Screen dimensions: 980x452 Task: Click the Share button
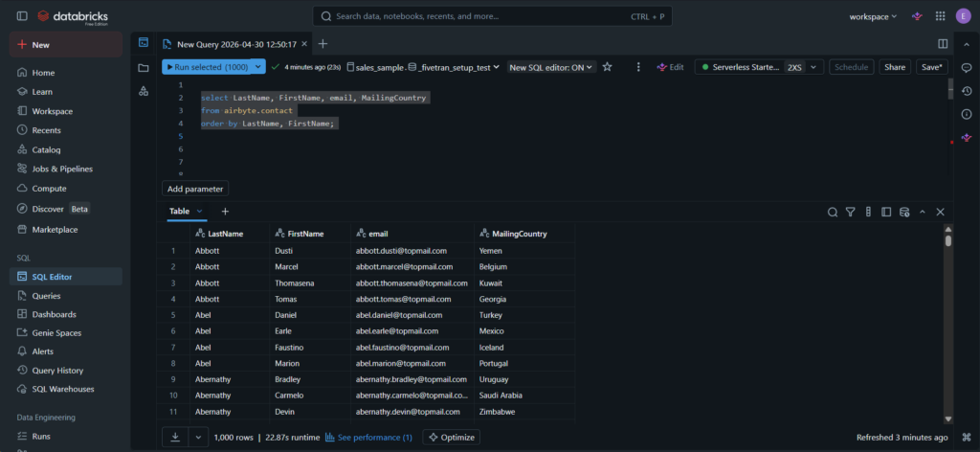[x=895, y=67]
